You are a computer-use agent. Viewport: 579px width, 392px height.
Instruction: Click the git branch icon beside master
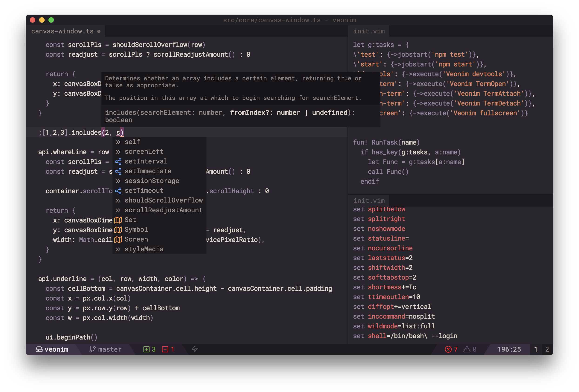(x=92, y=350)
